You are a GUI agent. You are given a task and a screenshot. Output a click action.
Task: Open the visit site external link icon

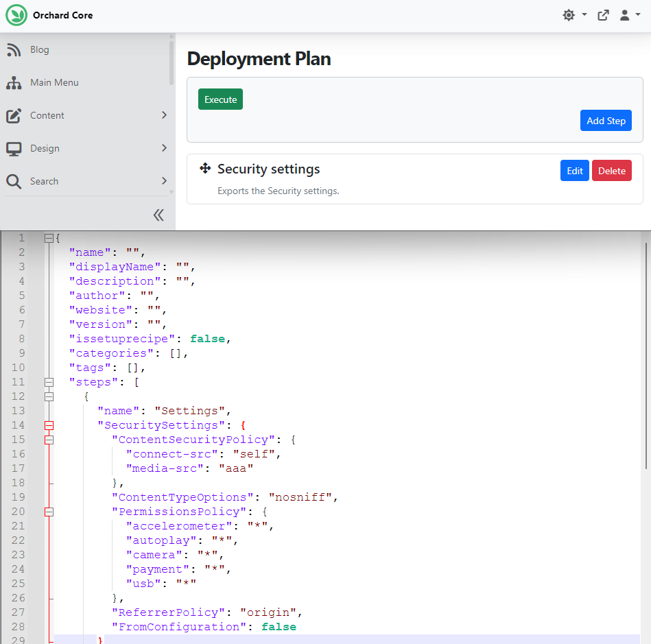click(x=603, y=15)
